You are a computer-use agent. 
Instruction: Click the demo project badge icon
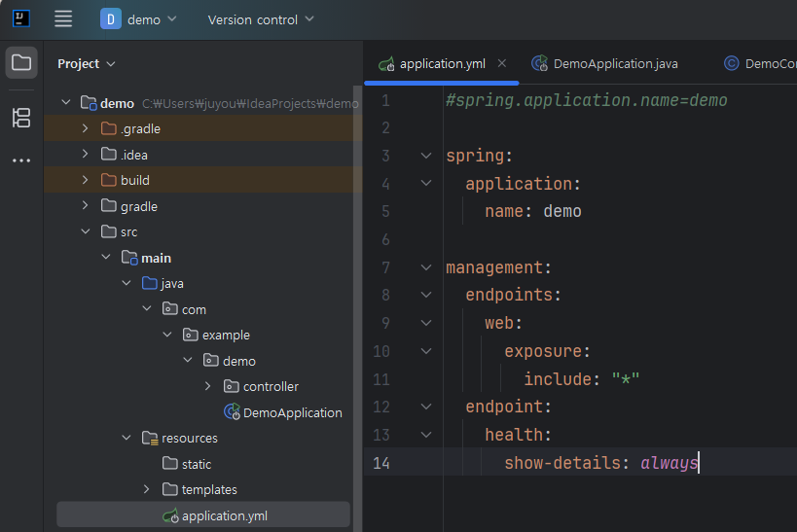(110, 19)
